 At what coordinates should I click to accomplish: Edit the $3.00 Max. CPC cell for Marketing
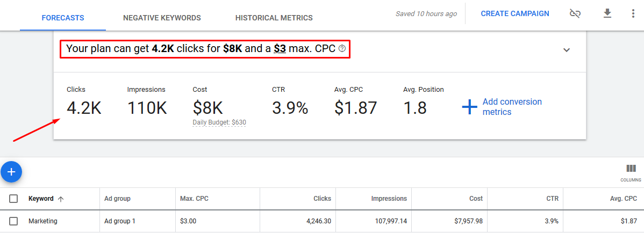(189, 221)
